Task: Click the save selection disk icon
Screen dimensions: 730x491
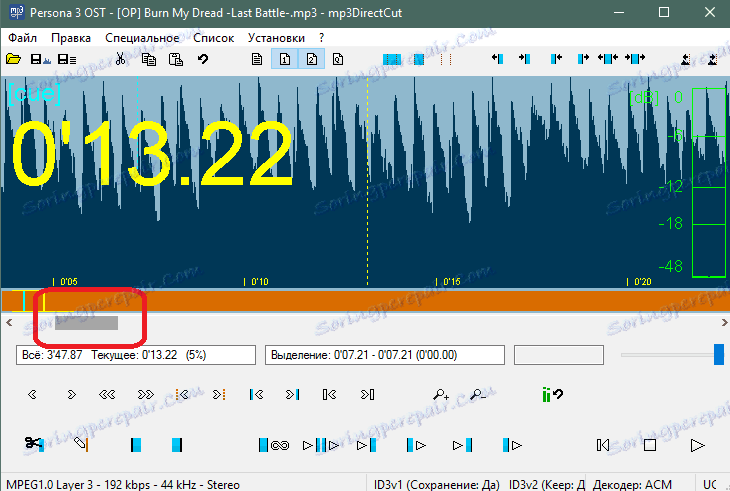Action: (x=41, y=59)
